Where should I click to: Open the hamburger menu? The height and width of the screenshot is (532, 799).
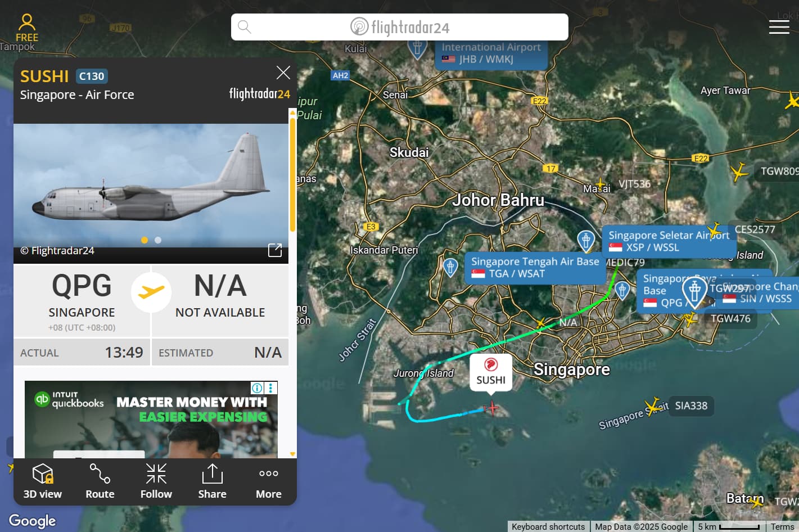click(779, 27)
